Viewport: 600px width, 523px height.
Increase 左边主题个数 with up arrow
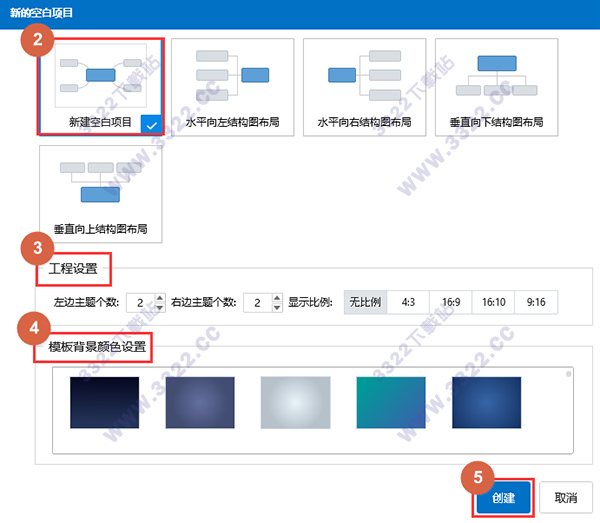160,298
